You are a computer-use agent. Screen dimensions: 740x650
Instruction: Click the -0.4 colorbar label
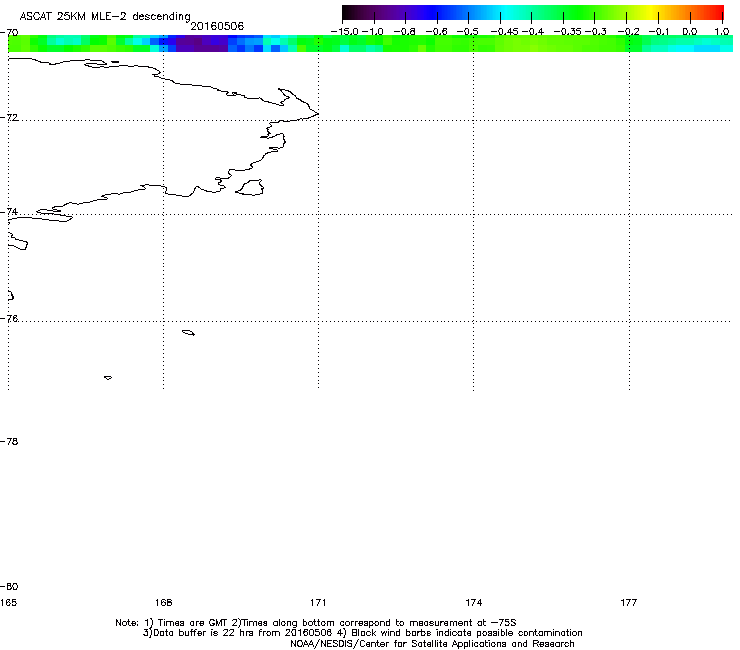click(x=533, y=31)
